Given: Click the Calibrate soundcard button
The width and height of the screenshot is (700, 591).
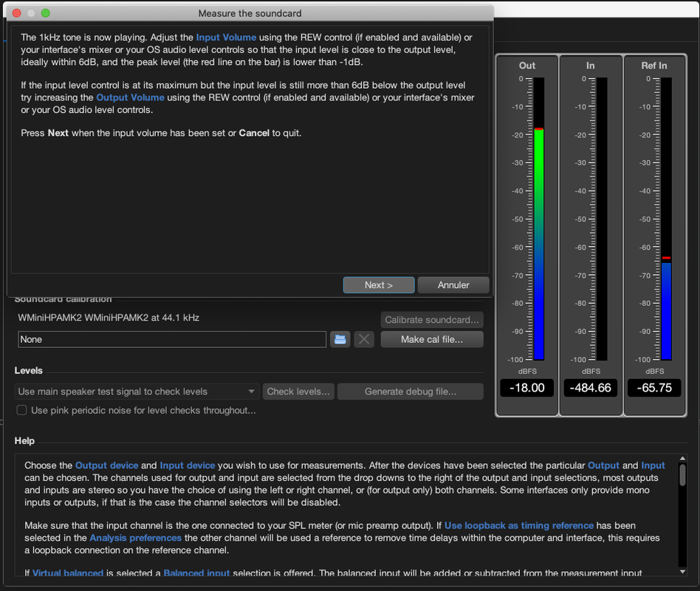Looking at the screenshot, I should 432,320.
